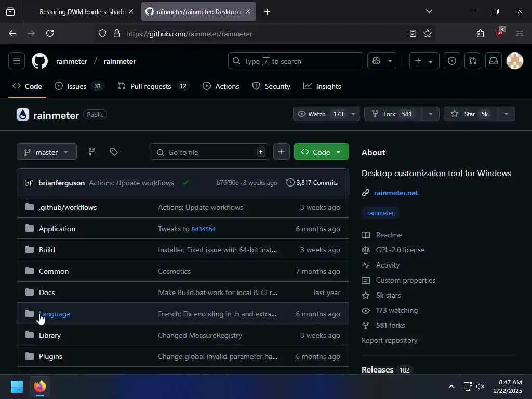532x399 pixels.
Task: Open network tray icon
Action: click(x=468, y=387)
